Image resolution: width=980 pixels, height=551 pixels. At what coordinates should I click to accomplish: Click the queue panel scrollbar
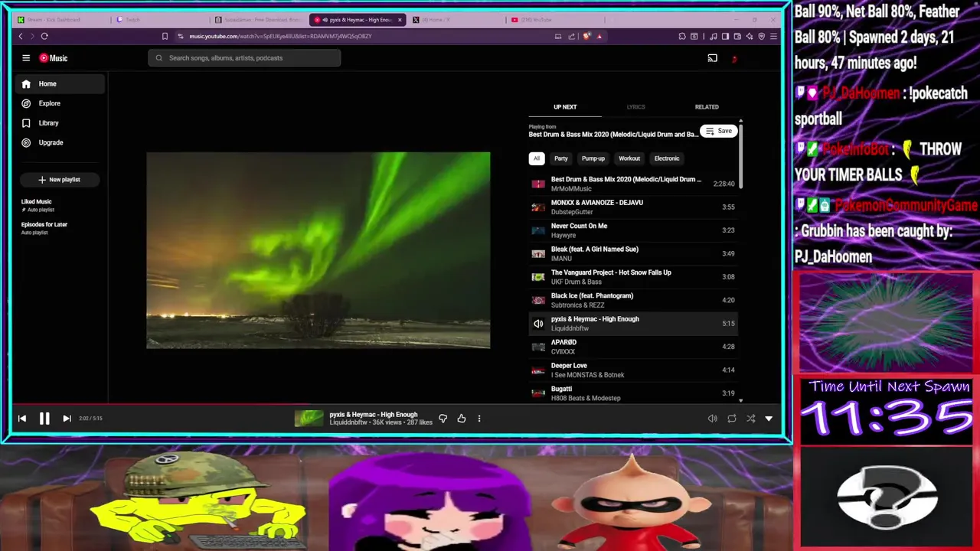pyautogui.click(x=740, y=157)
